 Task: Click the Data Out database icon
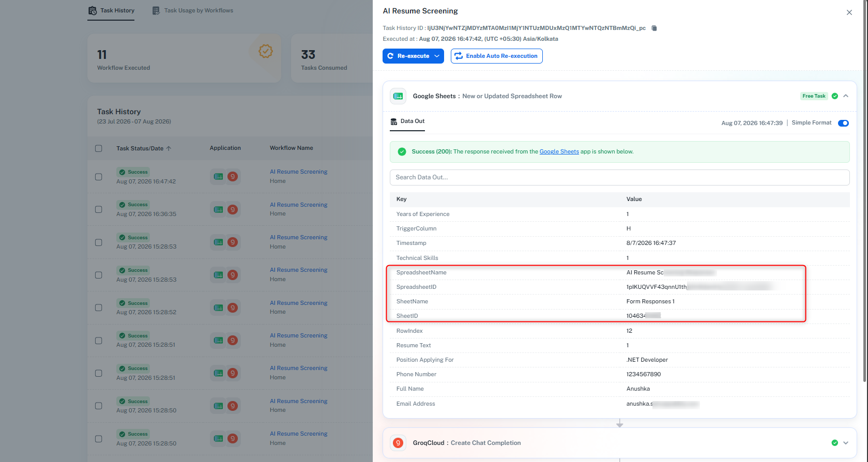(394, 121)
